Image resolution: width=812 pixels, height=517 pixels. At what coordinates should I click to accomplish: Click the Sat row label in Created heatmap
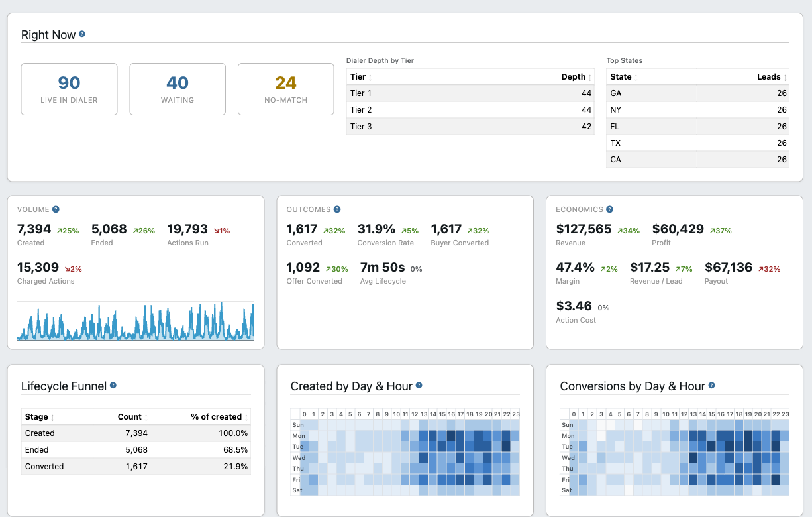click(x=297, y=490)
